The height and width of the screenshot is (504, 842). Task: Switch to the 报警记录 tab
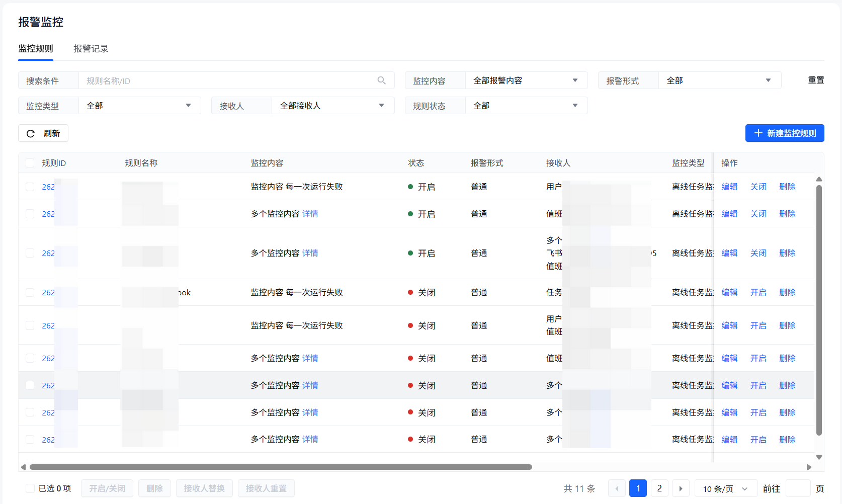click(x=91, y=49)
